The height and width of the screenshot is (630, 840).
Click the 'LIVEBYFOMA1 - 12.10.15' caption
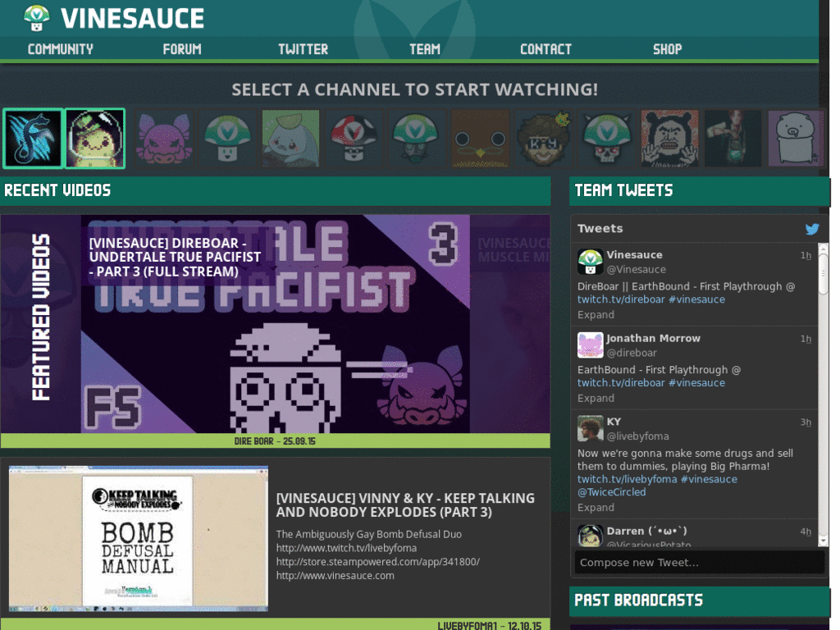click(489, 625)
